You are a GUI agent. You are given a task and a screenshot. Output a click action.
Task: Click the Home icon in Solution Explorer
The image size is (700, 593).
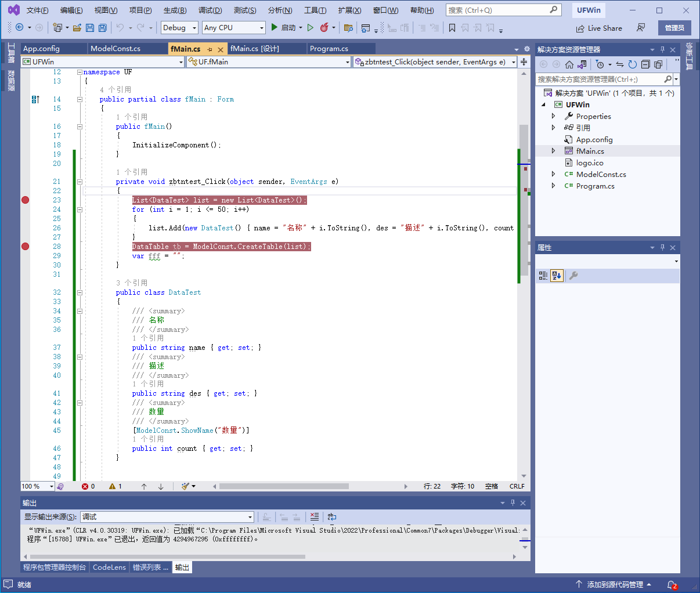coord(569,64)
